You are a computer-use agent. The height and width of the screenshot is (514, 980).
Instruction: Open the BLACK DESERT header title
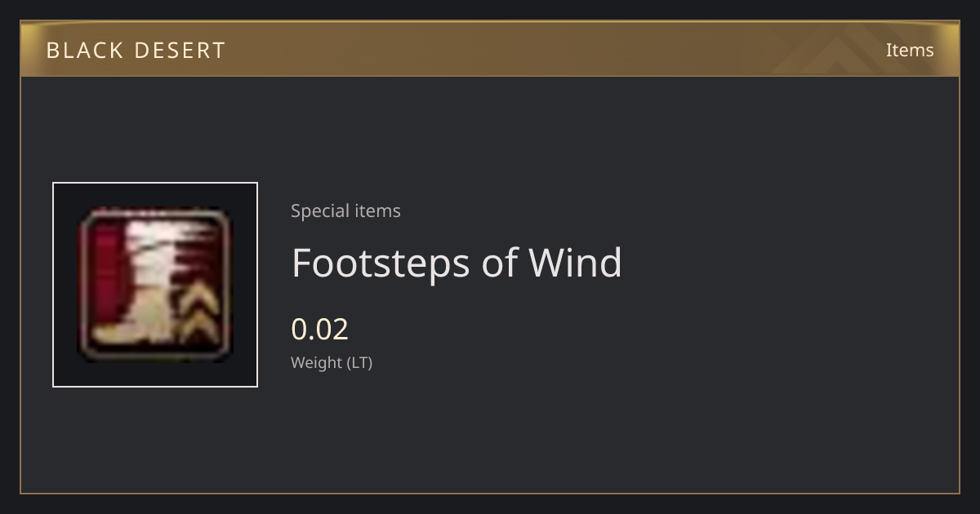136,51
